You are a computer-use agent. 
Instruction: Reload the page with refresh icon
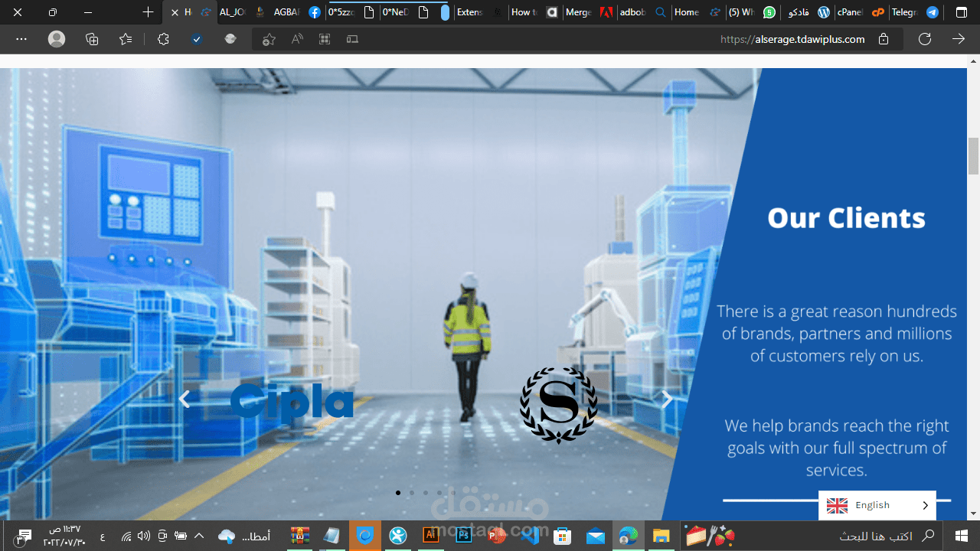[x=925, y=39]
